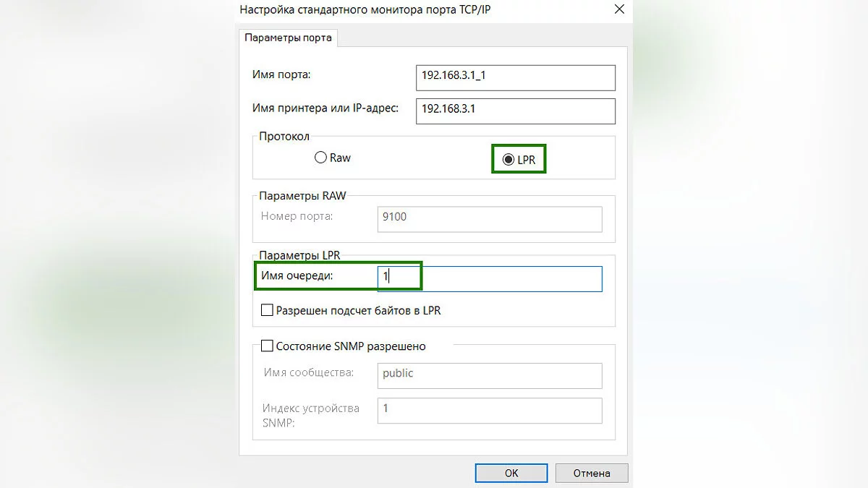The image size is (868, 488).
Task: Switch to the Параметры порта tab
Action: click(289, 38)
